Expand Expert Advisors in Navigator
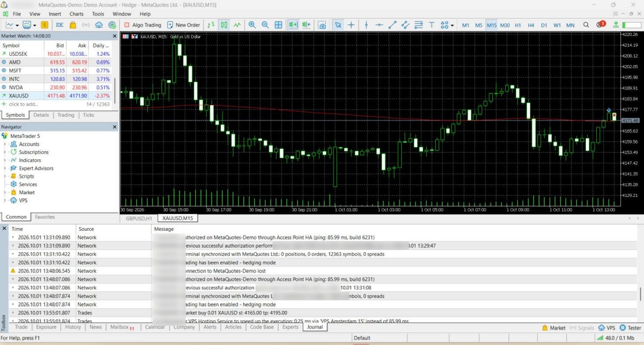The height and width of the screenshot is (345, 644). (x=5, y=168)
